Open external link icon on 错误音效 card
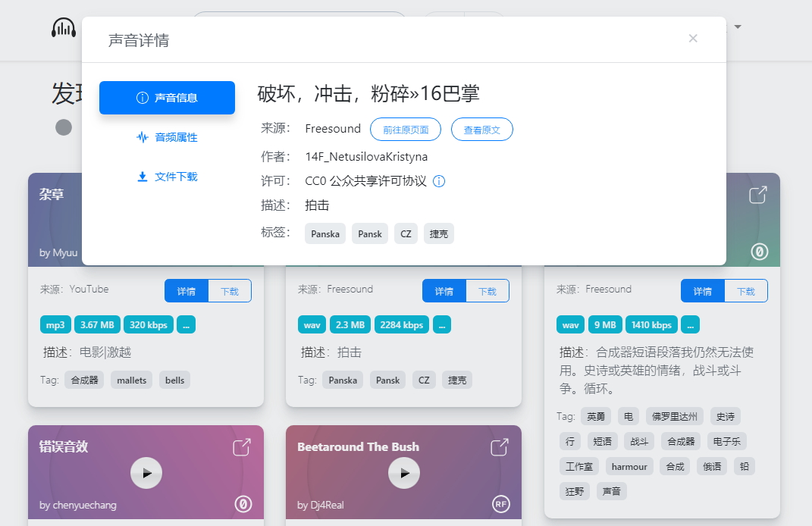The height and width of the screenshot is (526, 812). coord(241,448)
